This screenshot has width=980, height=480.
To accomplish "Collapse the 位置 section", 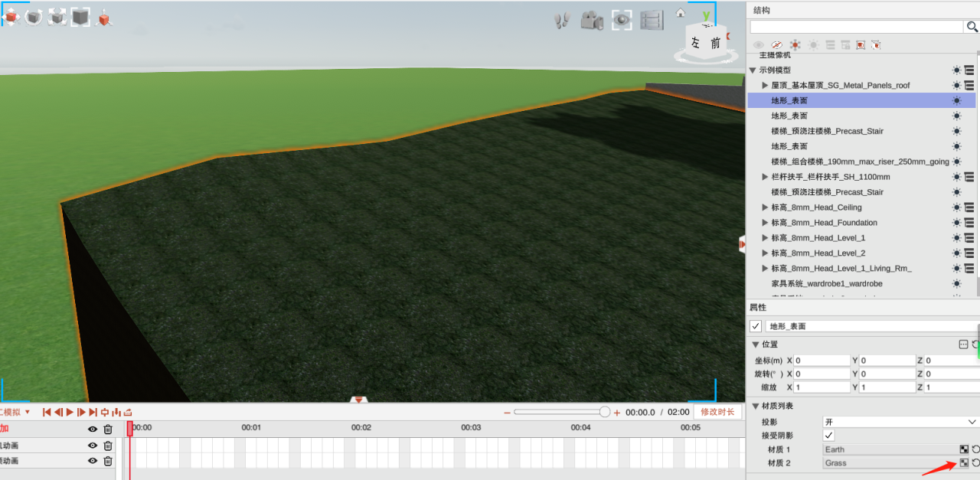I will [755, 344].
